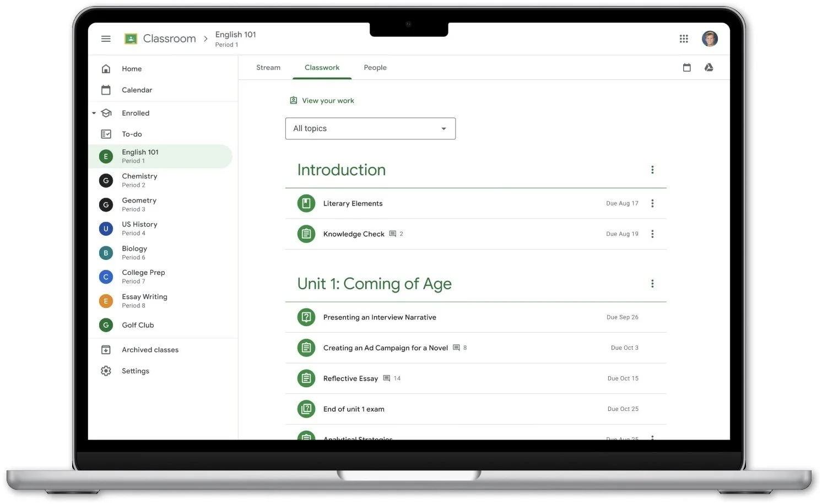Click the Creating an Ad Campaign assignment icon
The width and height of the screenshot is (822, 504).
point(306,348)
